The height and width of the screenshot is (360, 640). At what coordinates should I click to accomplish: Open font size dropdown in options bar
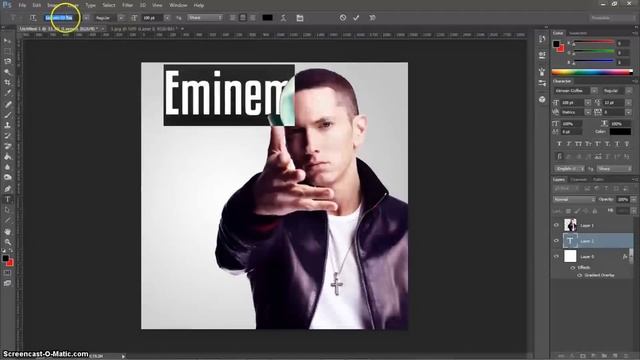click(167, 18)
